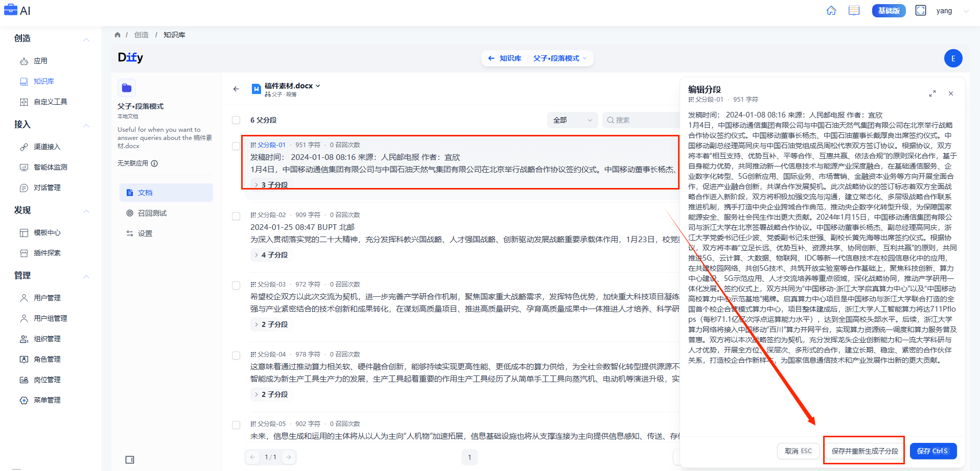Collapse the 发现 sidebar section
The image size is (980, 471).
click(86, 211)
